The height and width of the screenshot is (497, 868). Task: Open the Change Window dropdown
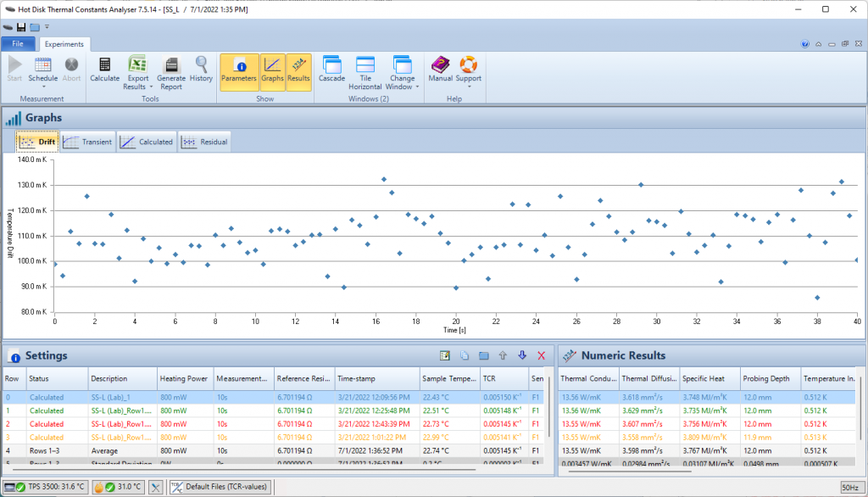pyautogui.click(x=402, y=73)
